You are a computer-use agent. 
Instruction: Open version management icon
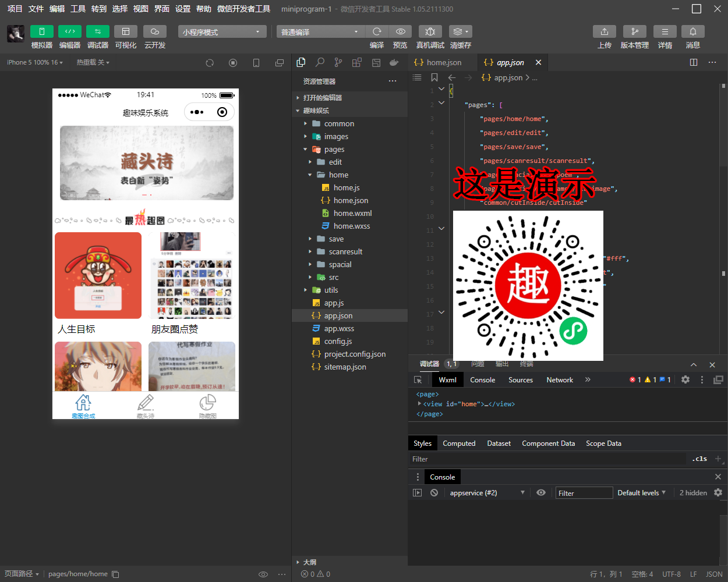[x=634, y=31]
